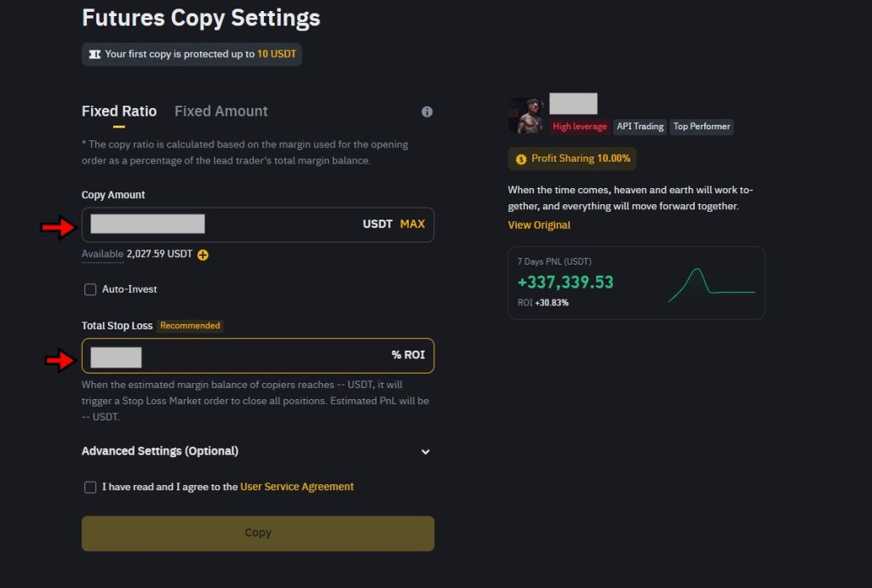Open the User Service Agreement link
This screenshot has height=588, width=872.
click(x=296, y=487)
